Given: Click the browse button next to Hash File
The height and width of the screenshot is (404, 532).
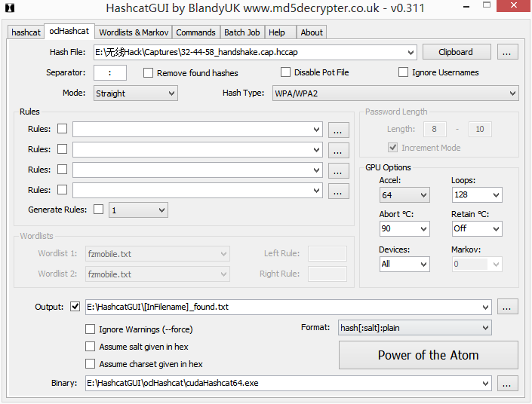Looking at the screenshot, I should [508, 52].
